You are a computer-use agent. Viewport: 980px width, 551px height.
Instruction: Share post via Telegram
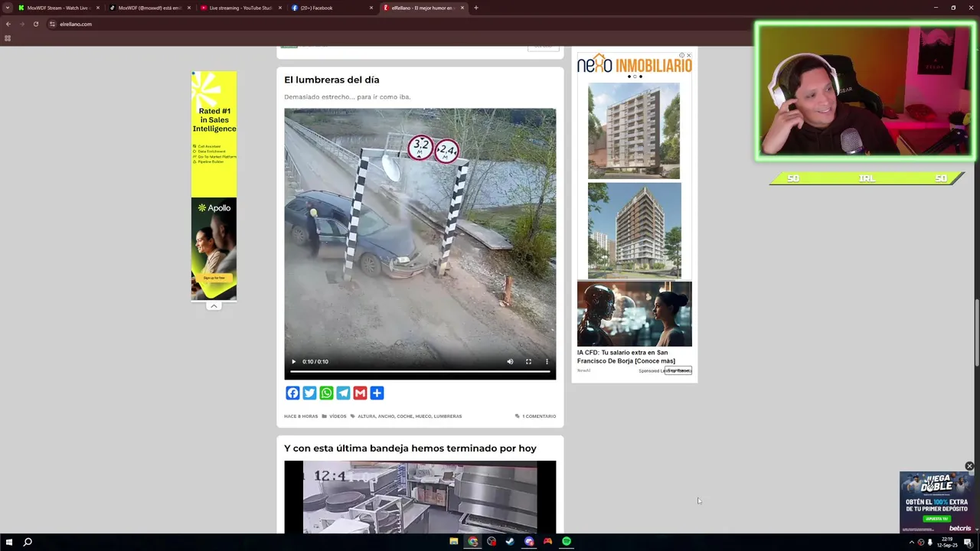tap(343, 393)
